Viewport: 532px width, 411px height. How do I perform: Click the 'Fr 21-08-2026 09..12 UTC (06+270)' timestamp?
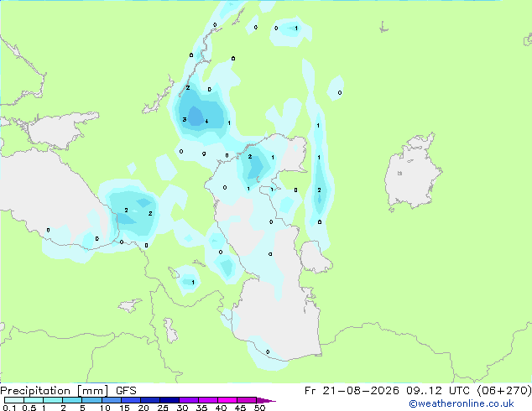(418, 391)
